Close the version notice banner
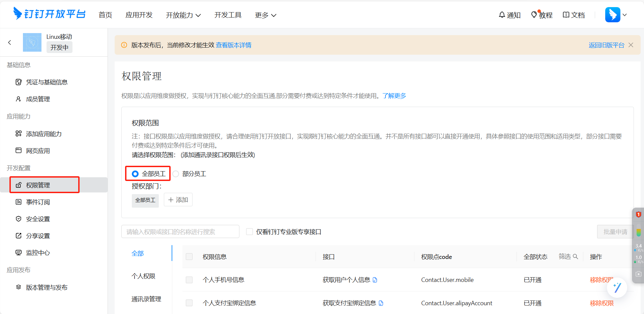The image size is (644, 314). [x=631, y=45]
